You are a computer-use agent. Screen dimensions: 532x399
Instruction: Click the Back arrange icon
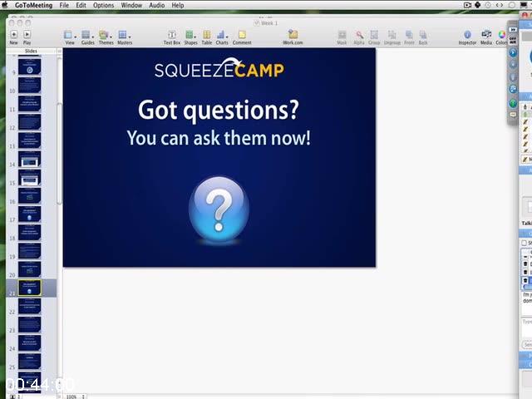(x=423, y=35)
